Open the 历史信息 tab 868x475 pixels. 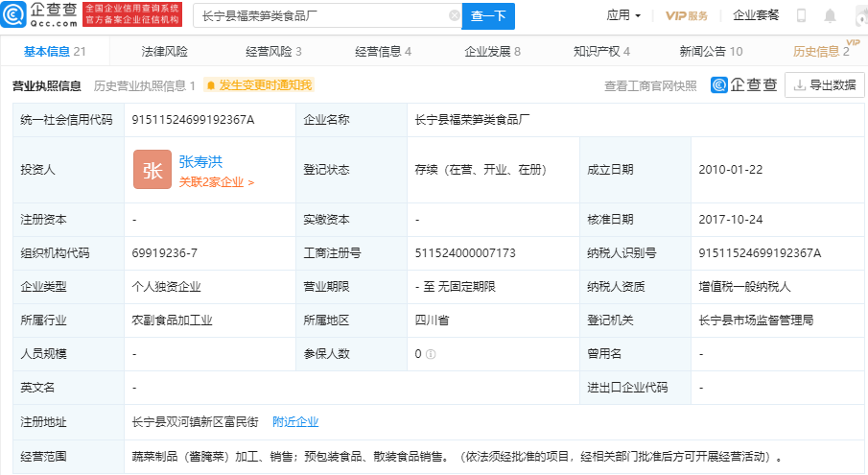click(x=821, y=52)
